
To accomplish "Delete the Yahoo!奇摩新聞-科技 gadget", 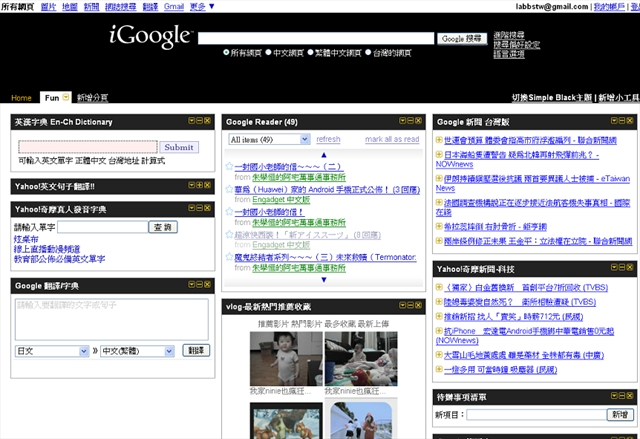I will (x=630, y=267).
